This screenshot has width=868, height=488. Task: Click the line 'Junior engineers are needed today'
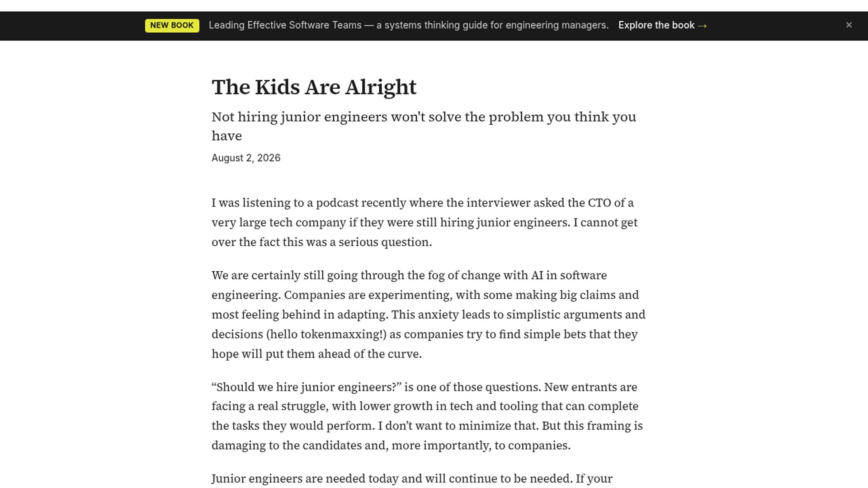412,479
